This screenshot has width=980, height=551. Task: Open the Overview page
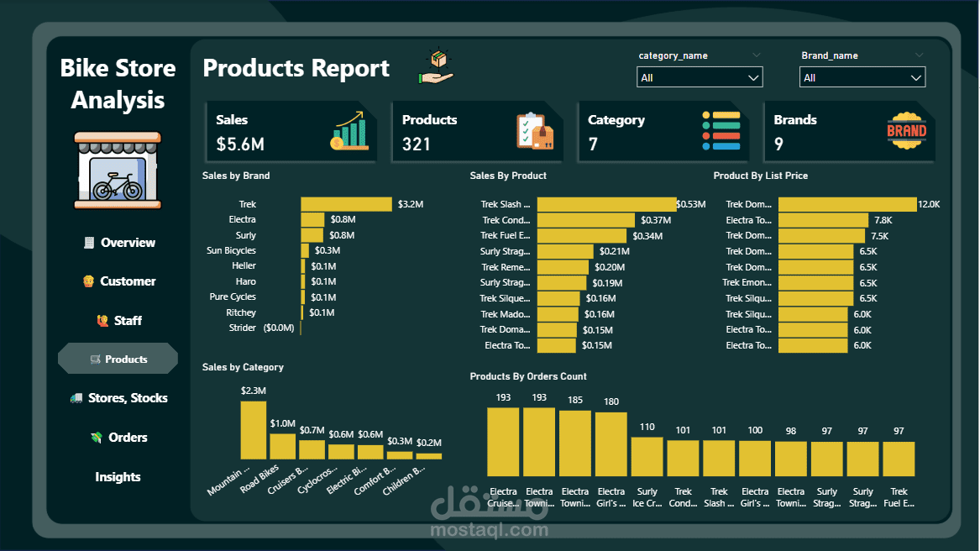pos(128,243)
